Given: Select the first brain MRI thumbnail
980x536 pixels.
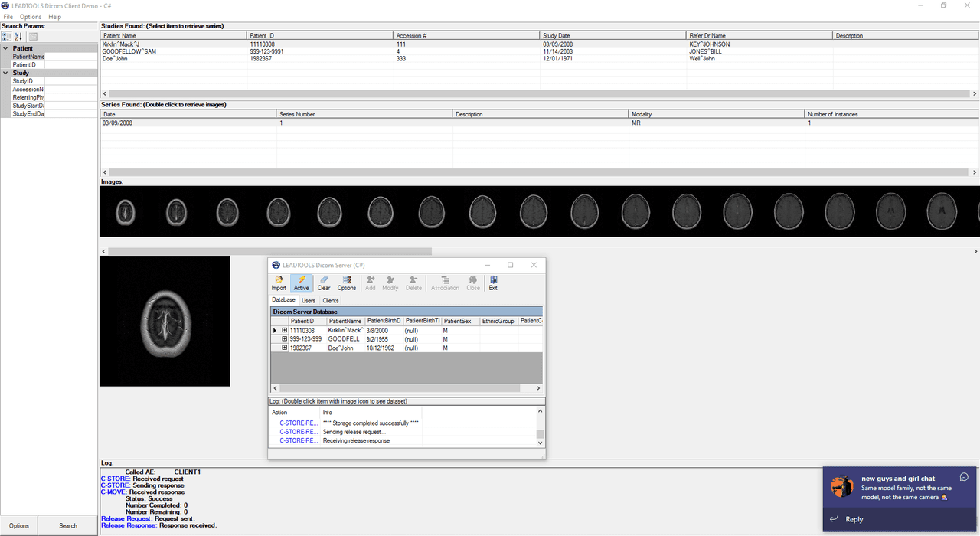Looking at the screenshot, I should [126, 211].
